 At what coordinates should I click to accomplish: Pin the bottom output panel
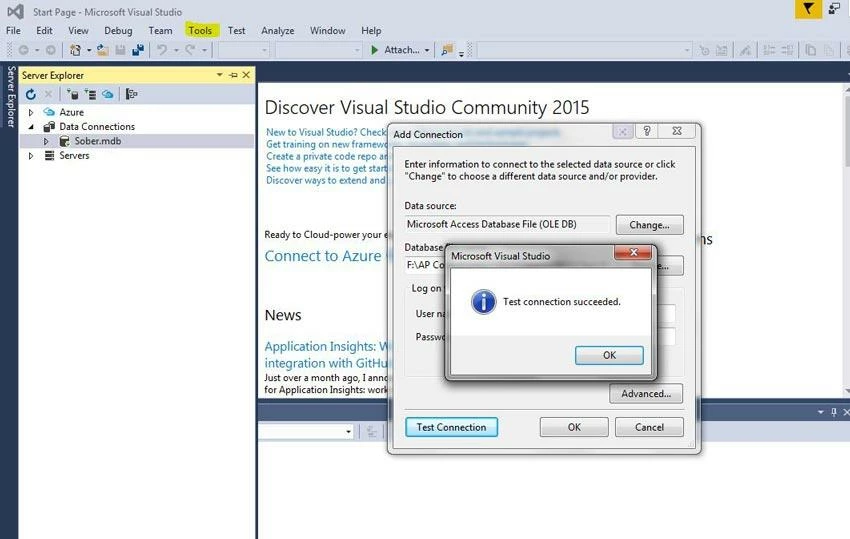(834, 412)
